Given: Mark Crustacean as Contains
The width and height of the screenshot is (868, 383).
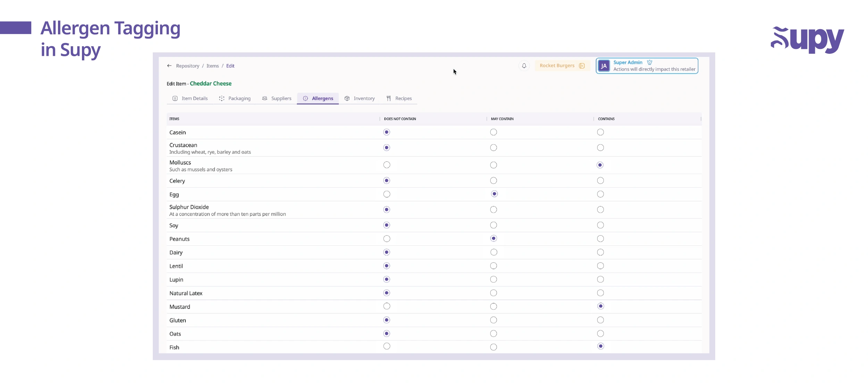Looking at the screenshot, I should tap(600, 148).
